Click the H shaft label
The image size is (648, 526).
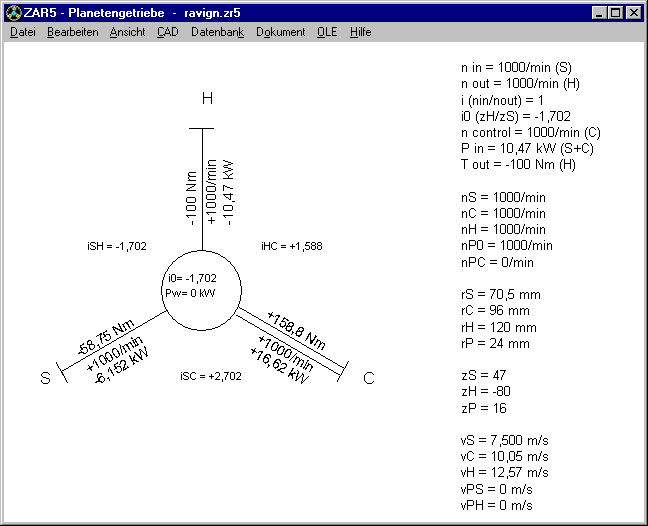(207, 98)
